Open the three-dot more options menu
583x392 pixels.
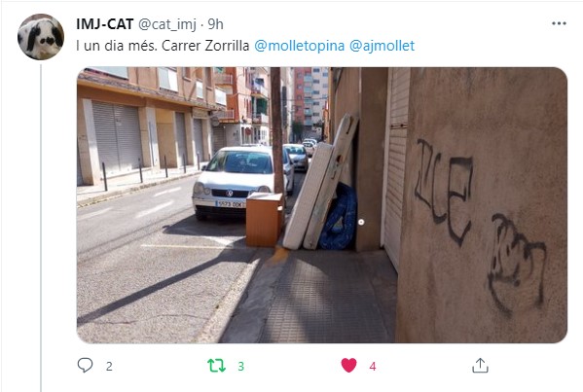pyautogui.click(x=559, y=23)
